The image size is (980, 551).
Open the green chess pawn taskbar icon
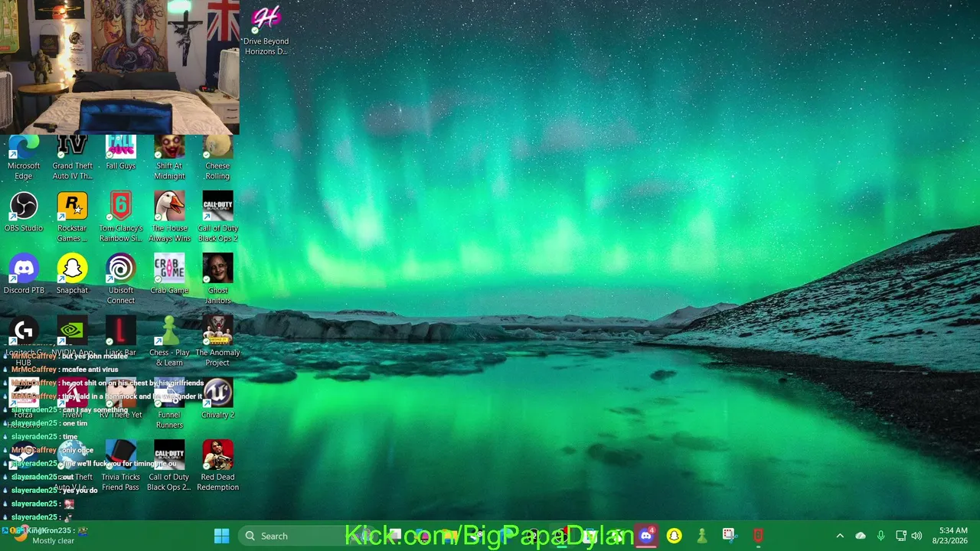point(701,536)
